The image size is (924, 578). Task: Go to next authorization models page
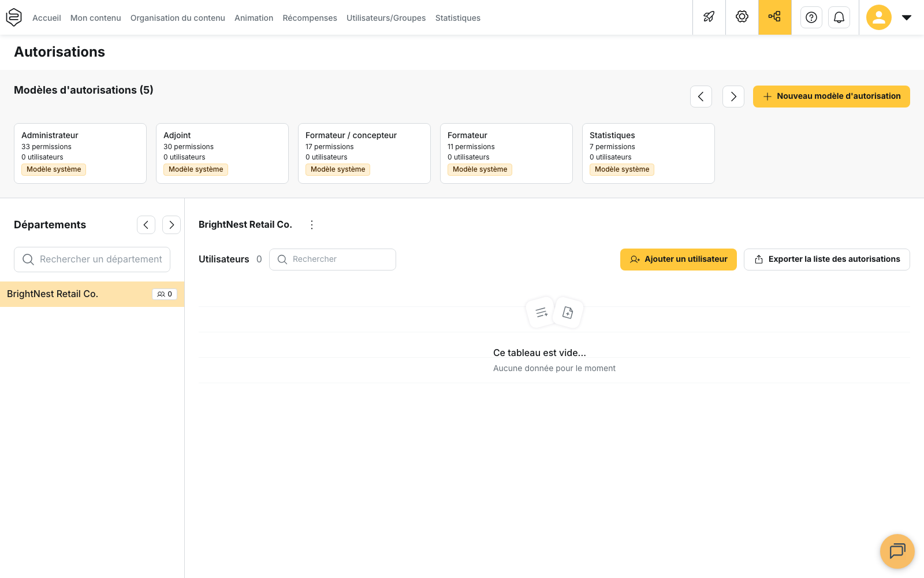click(733, 97)
